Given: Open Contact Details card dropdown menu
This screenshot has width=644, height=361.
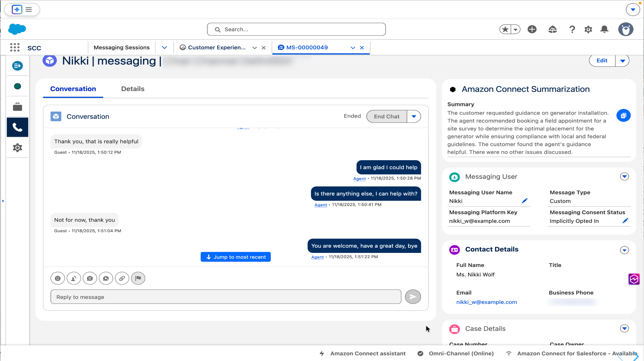Looking at the screenshot, I should pos(624,250).
